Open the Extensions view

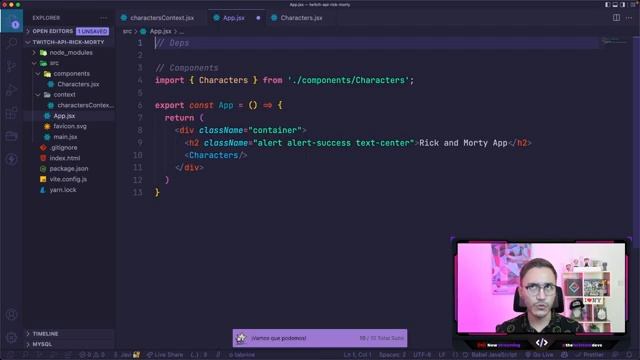(x=11, y=113)
